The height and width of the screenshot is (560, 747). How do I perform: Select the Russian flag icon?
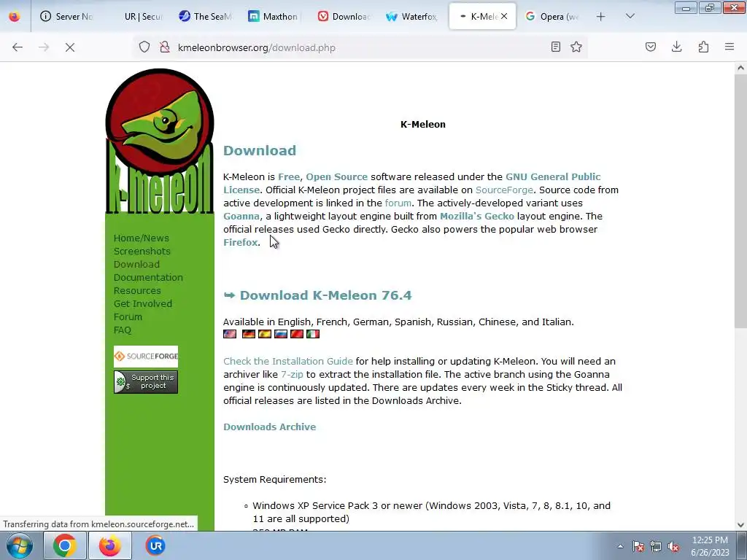[x=281, y=334]
